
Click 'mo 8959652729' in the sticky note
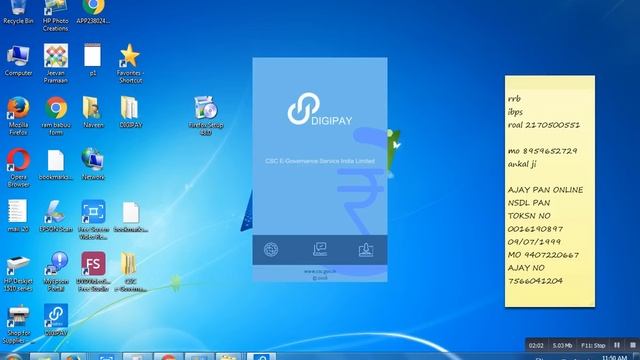542,151
